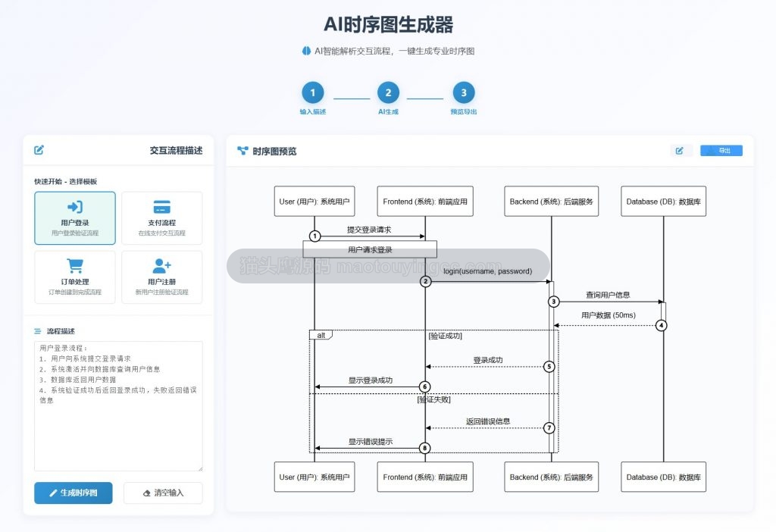Image resolution: width=776 pixels, height=532 pixels.
Task: Click sequence number 5 circle marker
Action: [549, 367]
